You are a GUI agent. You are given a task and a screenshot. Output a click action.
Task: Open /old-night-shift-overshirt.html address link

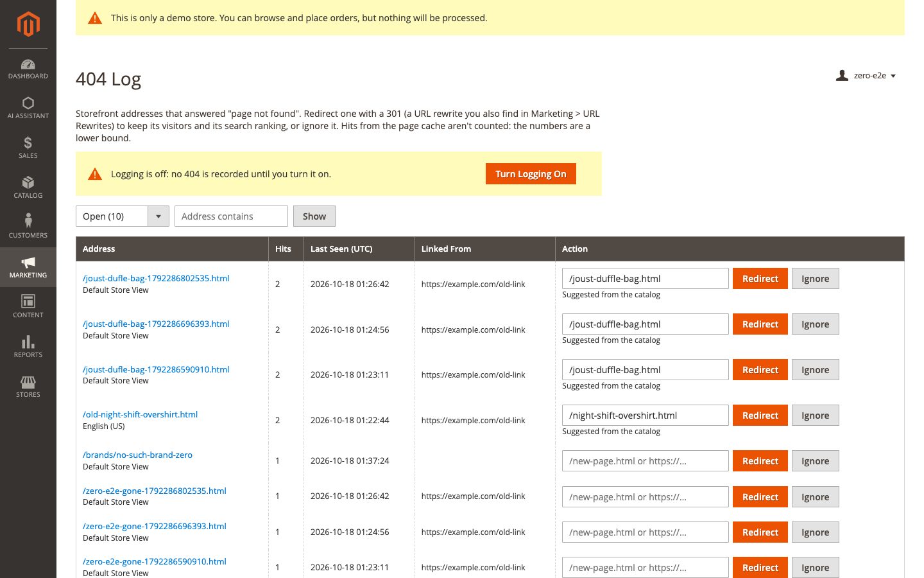[140, 414]
